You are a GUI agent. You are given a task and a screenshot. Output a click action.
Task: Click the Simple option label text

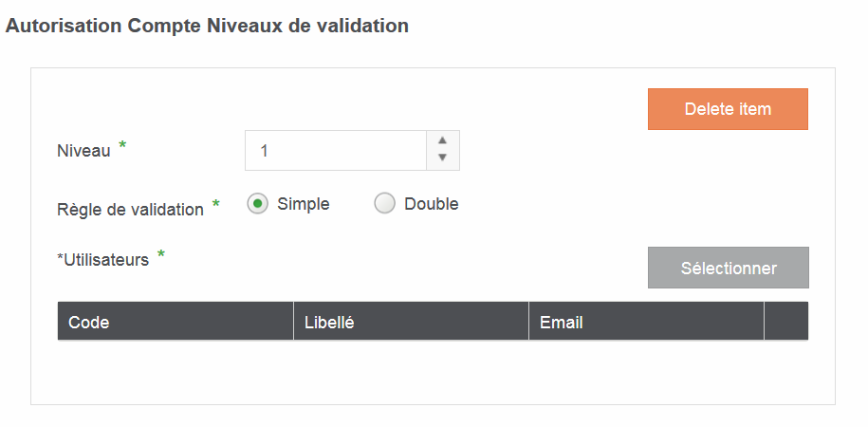pos(304,204)
